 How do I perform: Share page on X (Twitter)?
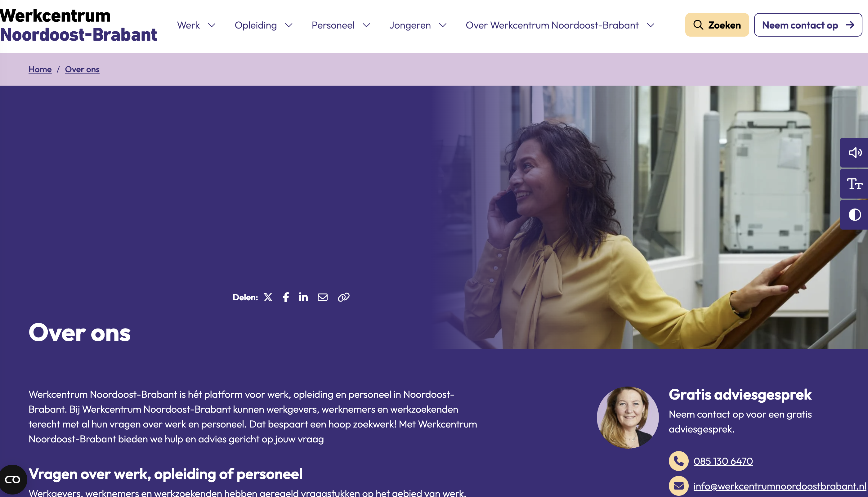268,297
